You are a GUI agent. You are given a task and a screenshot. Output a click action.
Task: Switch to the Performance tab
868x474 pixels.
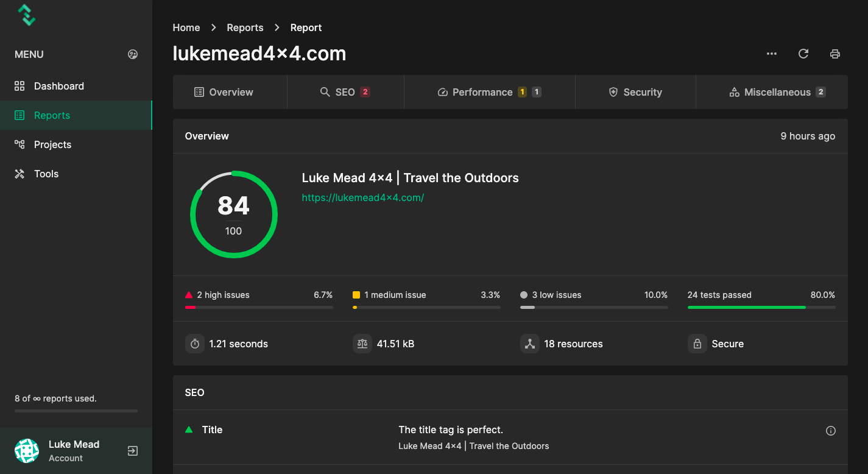(x=490, y=92)
